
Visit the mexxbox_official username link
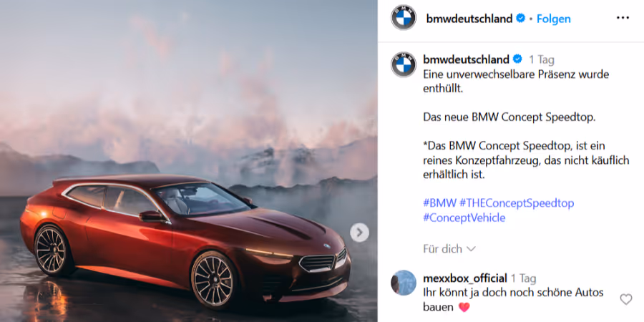pyautogui.click(x=465, y=278)
